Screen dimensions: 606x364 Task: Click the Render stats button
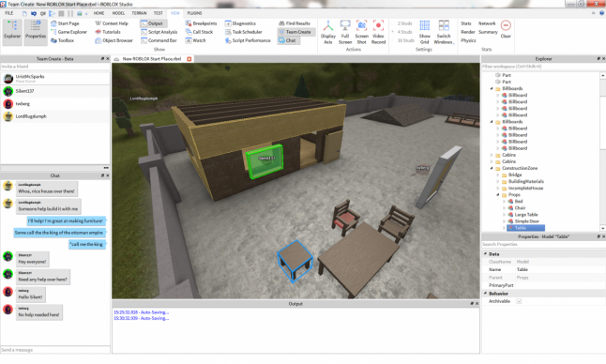(x=468, y=32)
